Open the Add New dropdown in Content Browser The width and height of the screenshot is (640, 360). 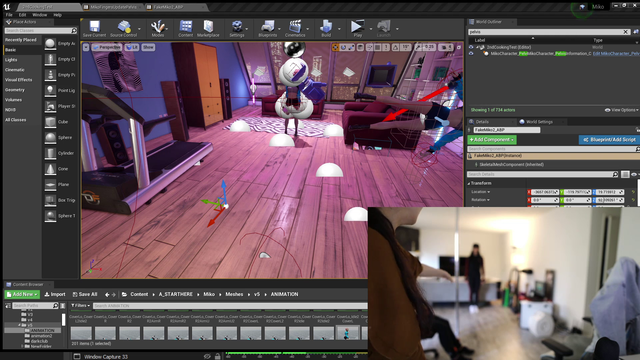click(22, 294)
